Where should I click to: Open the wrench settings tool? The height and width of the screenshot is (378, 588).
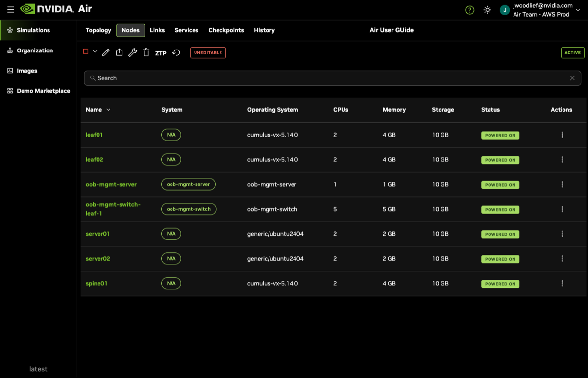pyautogui.click(x=132, y=53)
